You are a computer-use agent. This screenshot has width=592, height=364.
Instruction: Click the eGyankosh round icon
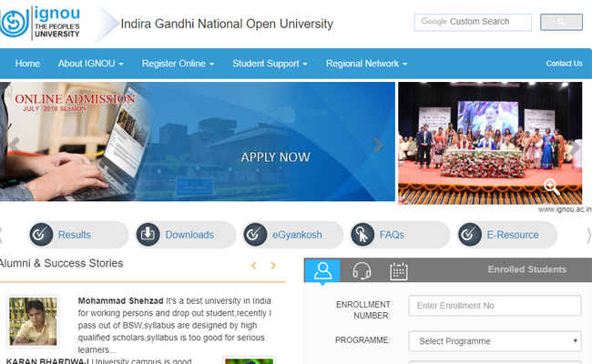coord(255,235)
